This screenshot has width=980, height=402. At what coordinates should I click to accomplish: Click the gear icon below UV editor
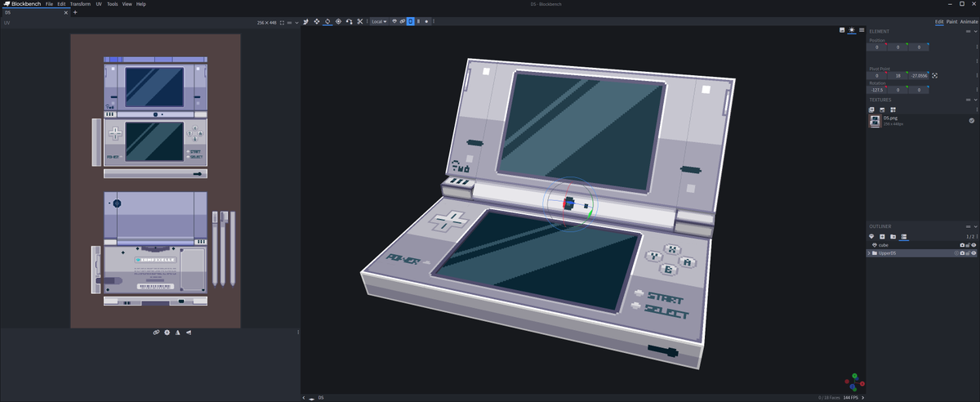coord(167,333)
